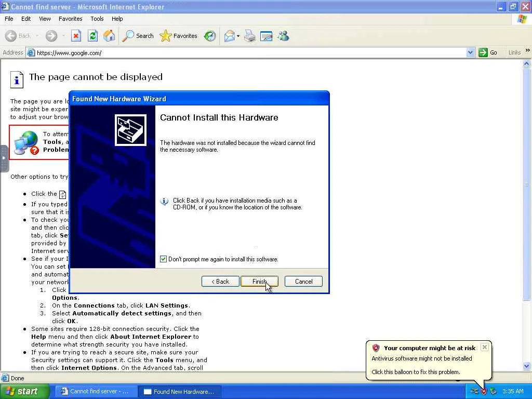532x399 pixels.
Task: Expand the Links toolbar chevron
Action: (527, 50)
